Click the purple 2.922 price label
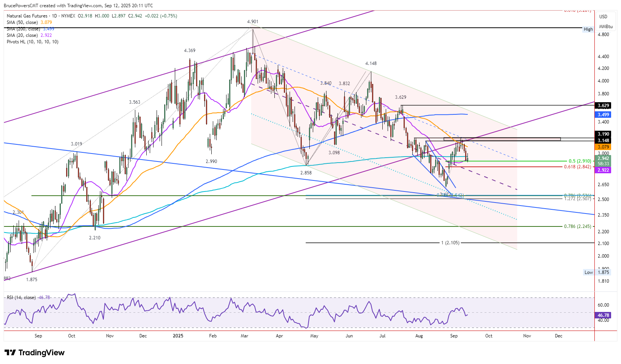The height and width of the screenshot is (364, 621). click(603, 170)
